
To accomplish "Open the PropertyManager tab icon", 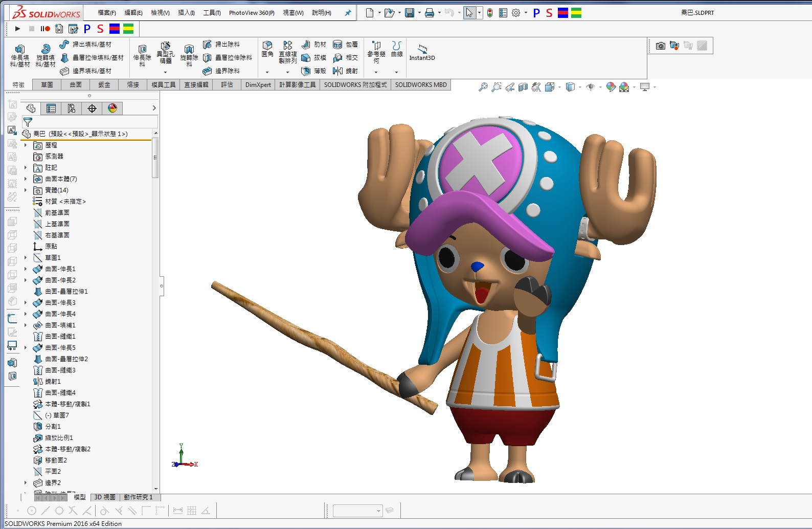I will pyautogui.click(x=51, y=108).
